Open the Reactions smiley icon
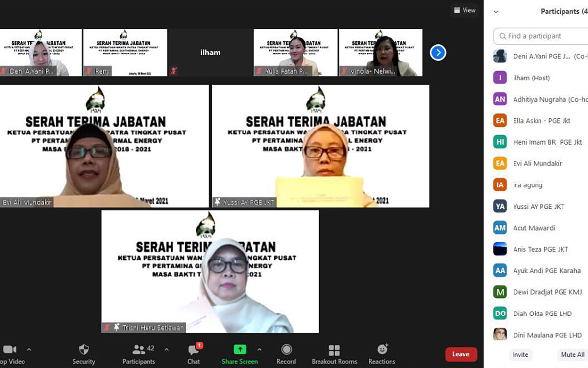 [x=382, y=349]
